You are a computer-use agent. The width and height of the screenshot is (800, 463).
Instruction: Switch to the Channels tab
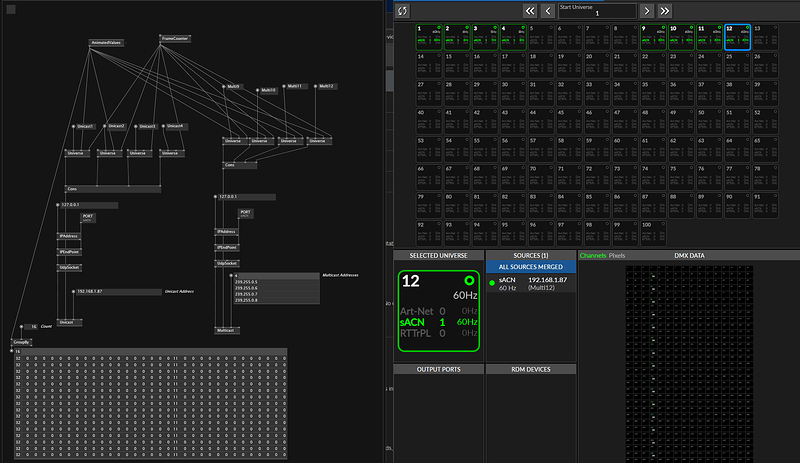592,255
